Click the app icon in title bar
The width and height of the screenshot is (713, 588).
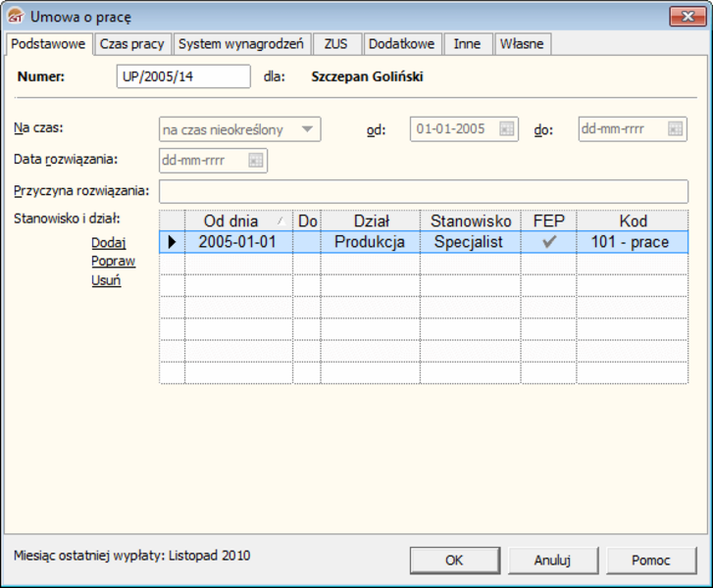[17, 16]
